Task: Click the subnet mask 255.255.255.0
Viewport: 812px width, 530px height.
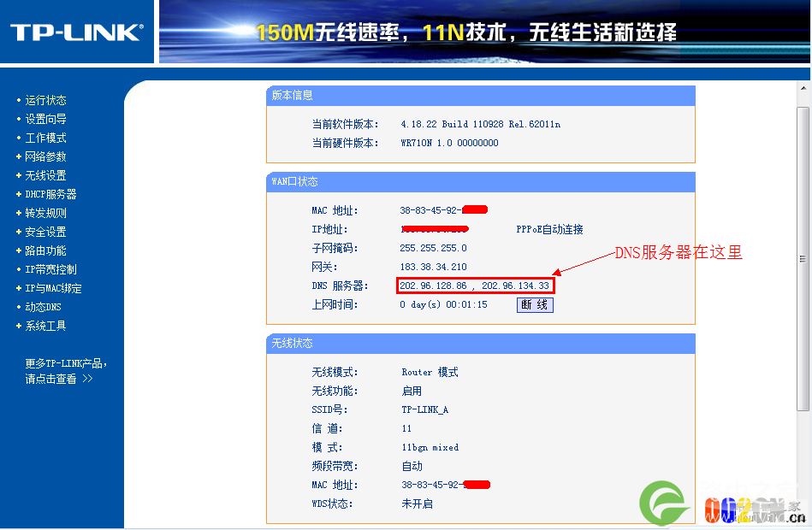Action: coord(433,249)
